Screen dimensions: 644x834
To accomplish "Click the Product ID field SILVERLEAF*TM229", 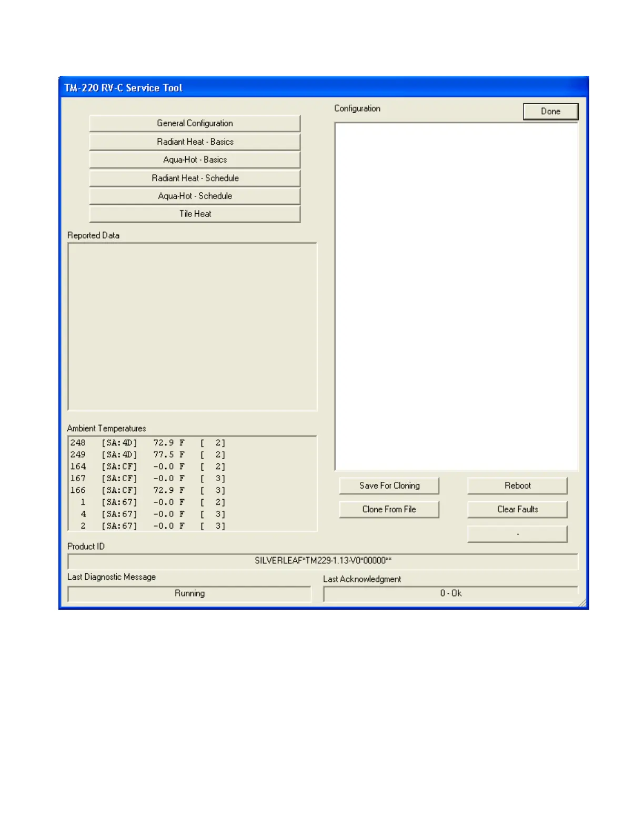I will (323, 561).
